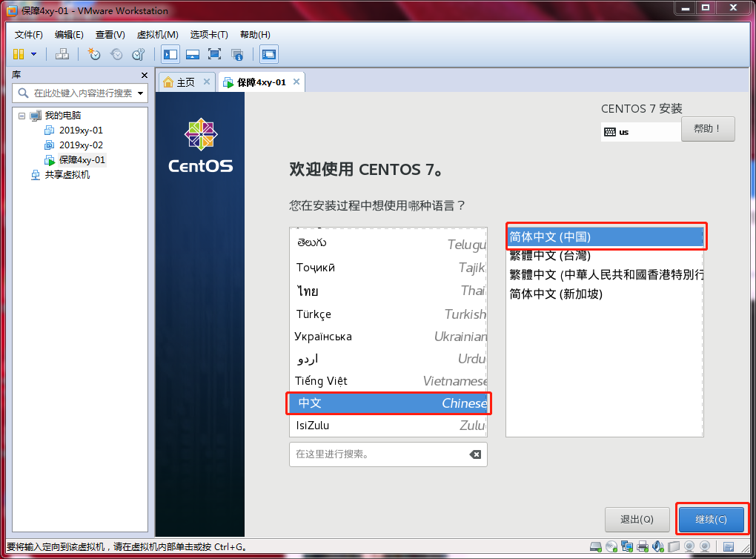The width and height of the screenshot is (756, 559).
Task: Open the power options dropdown arrow
Action: click(34, 54)
